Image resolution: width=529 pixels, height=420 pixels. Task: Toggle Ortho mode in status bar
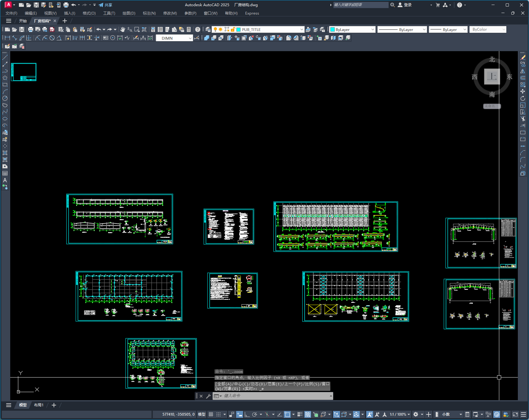[x=247, y=414]
